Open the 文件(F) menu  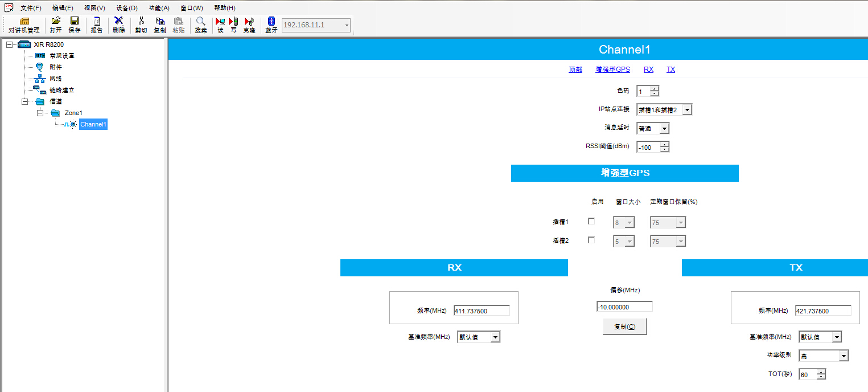coord(31,8)
